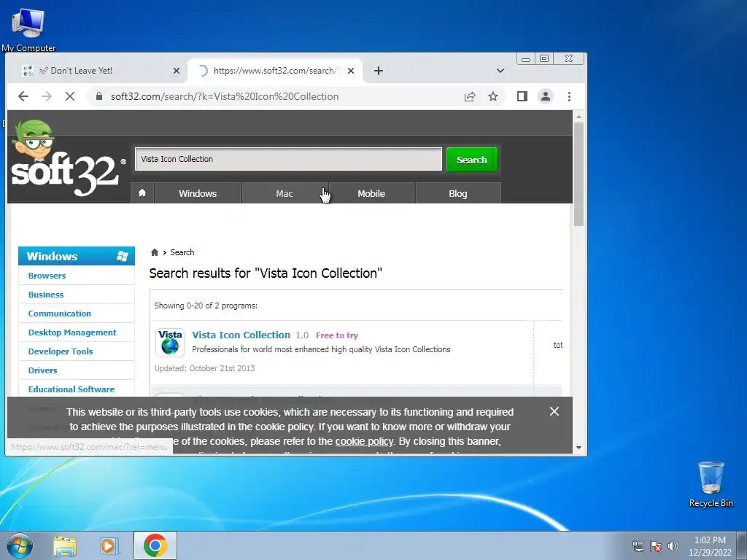View site info via lock icon
This screenshot has height=560, width=747.
tap(99, 97)
